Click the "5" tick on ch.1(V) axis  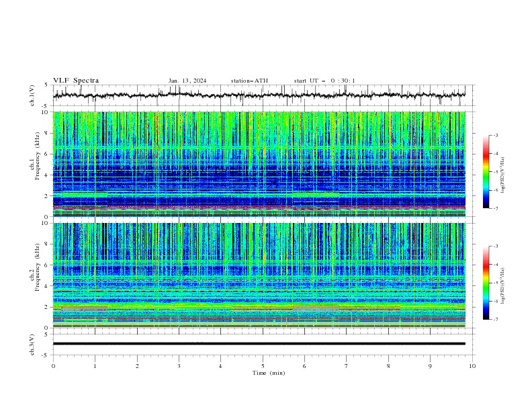click(46, 85)
